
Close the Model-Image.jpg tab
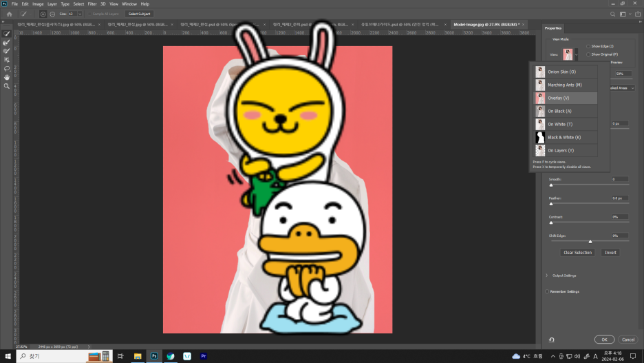click(523, 25)
